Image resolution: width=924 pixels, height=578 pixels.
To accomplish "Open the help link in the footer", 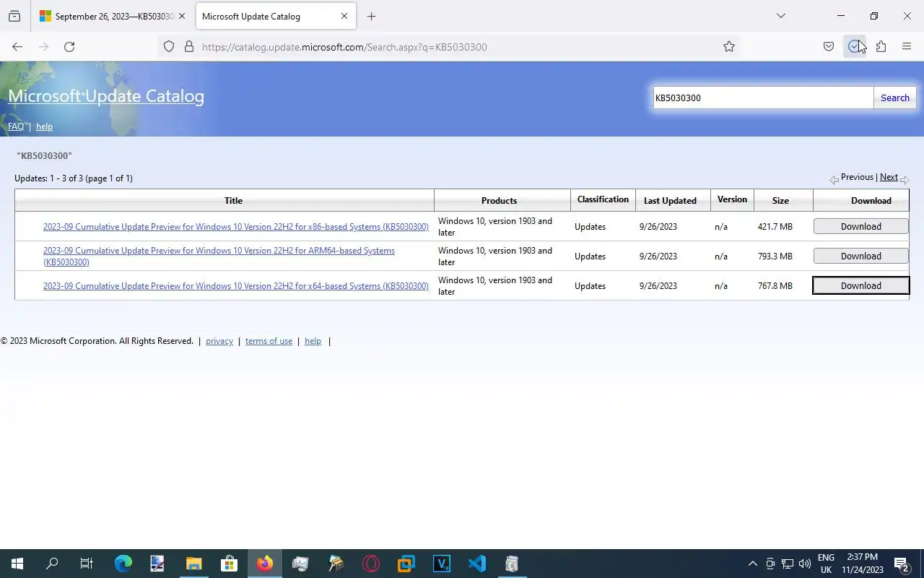I will point(313,341).
